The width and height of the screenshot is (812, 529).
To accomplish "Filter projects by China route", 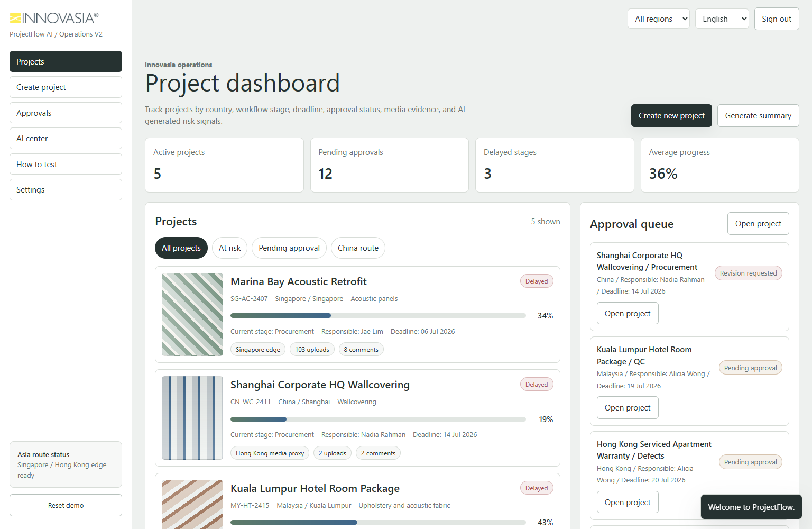I will click(x=358, y=248).
